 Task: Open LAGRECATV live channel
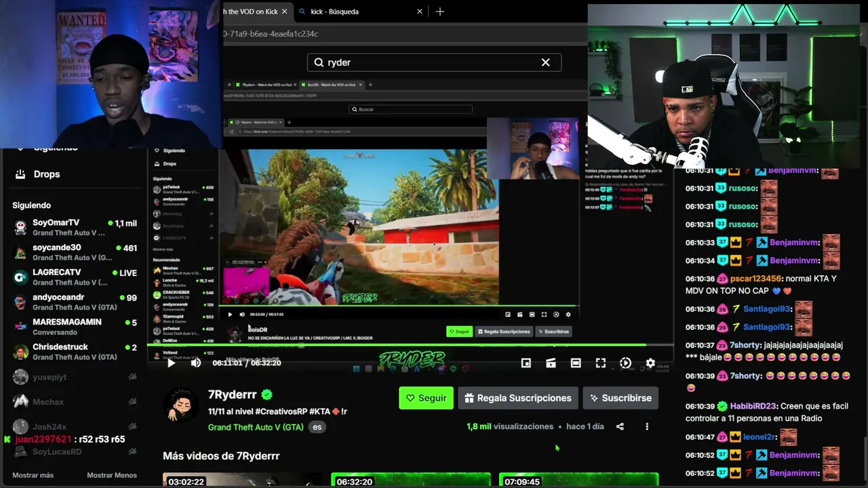tap(75, 277)
